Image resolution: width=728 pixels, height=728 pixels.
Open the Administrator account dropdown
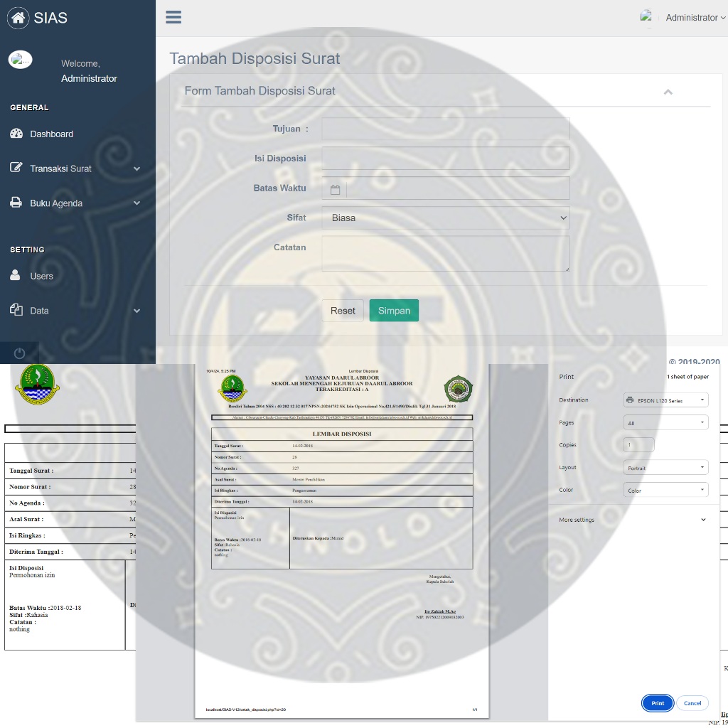point(695,18)
